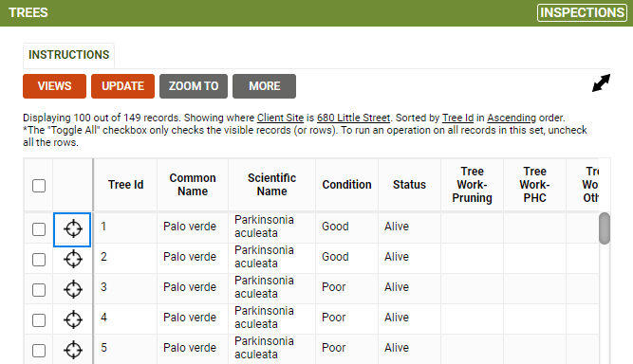
Task: Open INSPECTIONS from the green header
Action: [x=582, y=12]
